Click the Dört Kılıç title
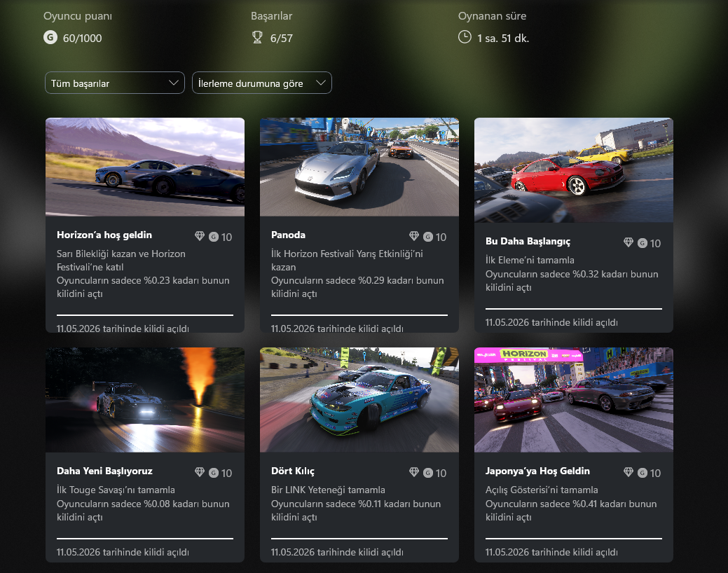 click(x=293, y=471)
